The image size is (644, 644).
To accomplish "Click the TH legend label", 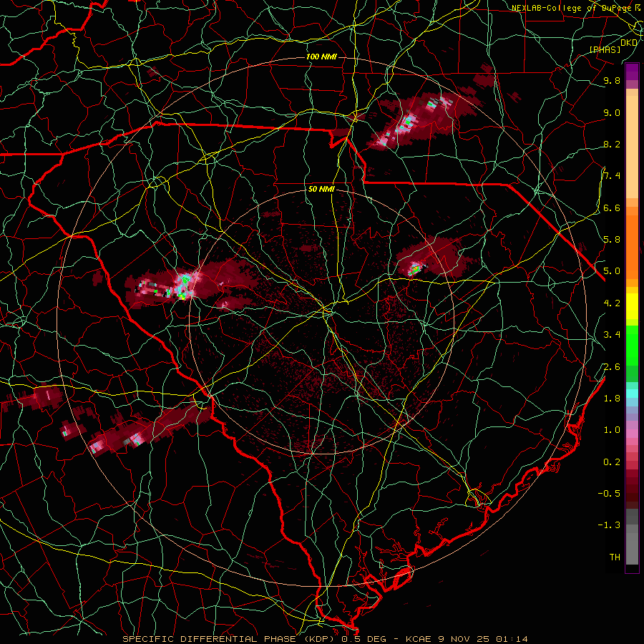I will click(x=615, y=557).
